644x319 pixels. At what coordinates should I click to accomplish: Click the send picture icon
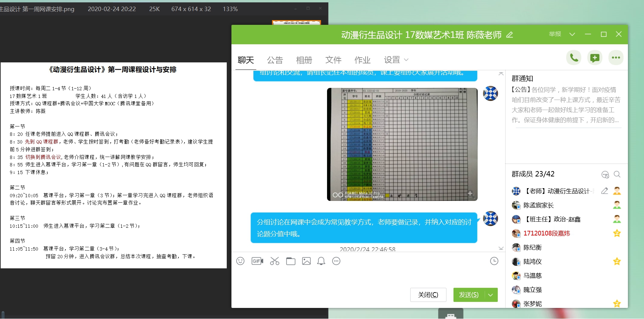(306, 261)
